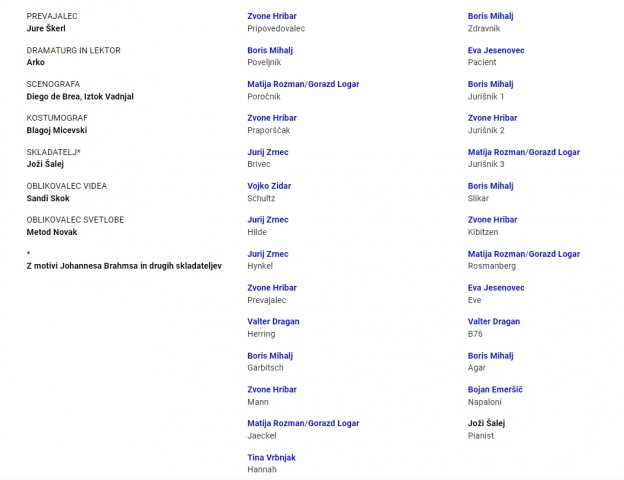Click the role name Napaloni

click(x=484, y=402)
